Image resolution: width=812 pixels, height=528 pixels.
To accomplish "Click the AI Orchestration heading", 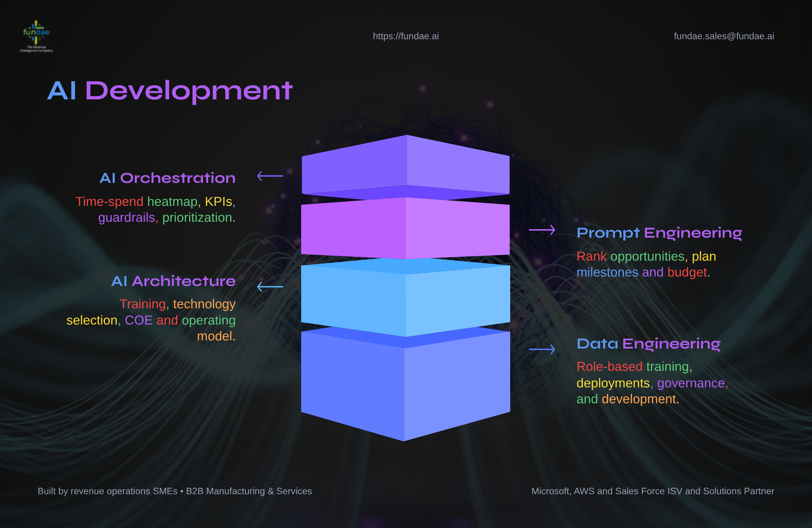I will coord(167,178).
